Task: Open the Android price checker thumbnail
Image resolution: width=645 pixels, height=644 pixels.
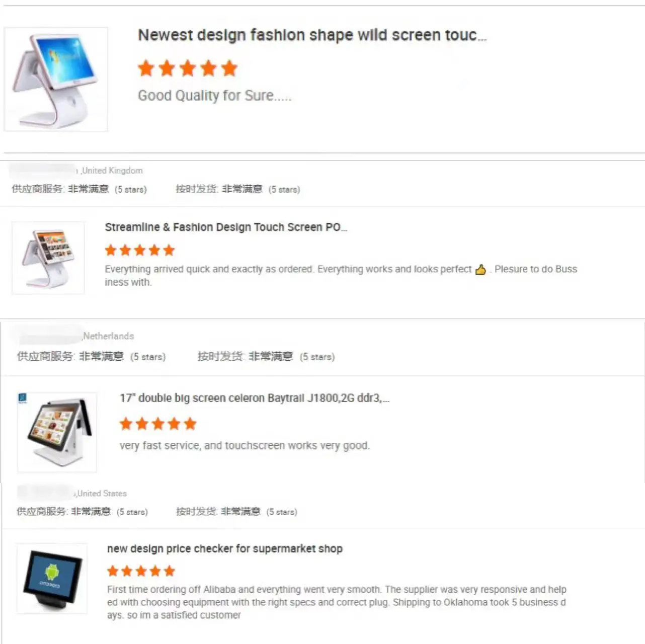Action: [x=52, y=579]
